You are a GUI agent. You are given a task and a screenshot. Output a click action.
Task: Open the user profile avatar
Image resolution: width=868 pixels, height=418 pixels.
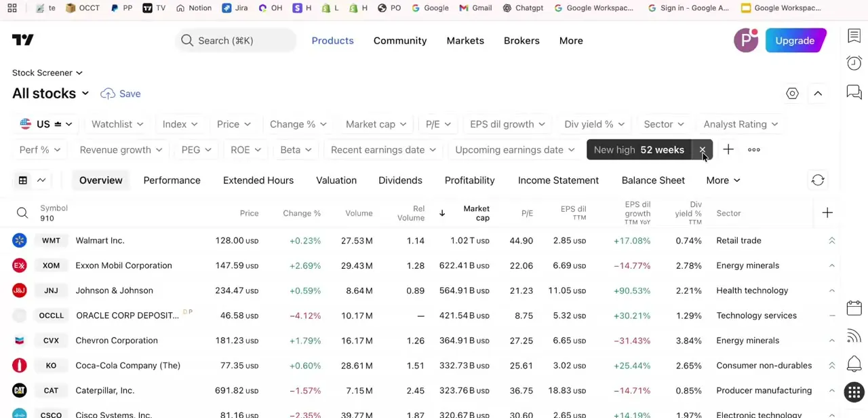click(746, 41)
